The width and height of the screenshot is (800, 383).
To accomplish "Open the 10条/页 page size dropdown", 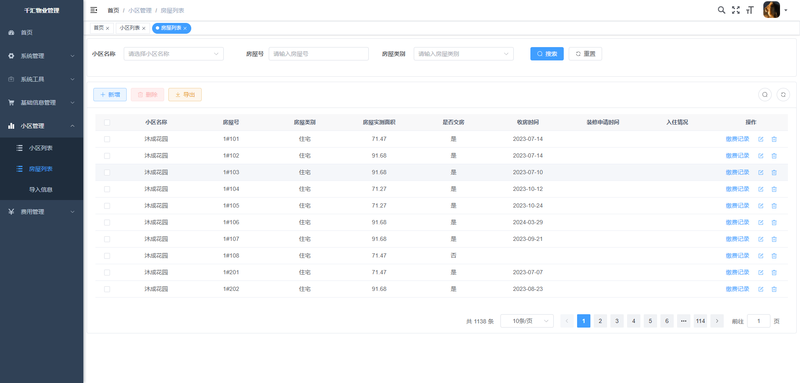I will (527, 321).
